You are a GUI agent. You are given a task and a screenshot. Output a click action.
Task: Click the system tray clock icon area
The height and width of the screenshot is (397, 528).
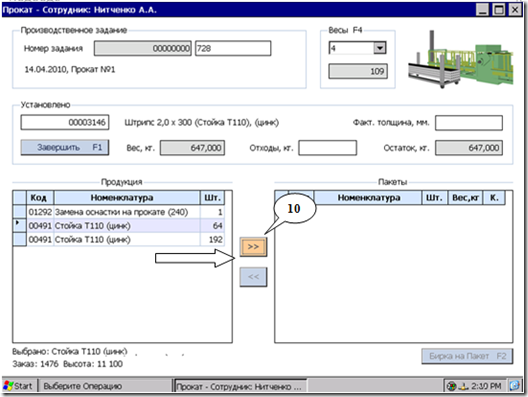(x=486, y=386)
